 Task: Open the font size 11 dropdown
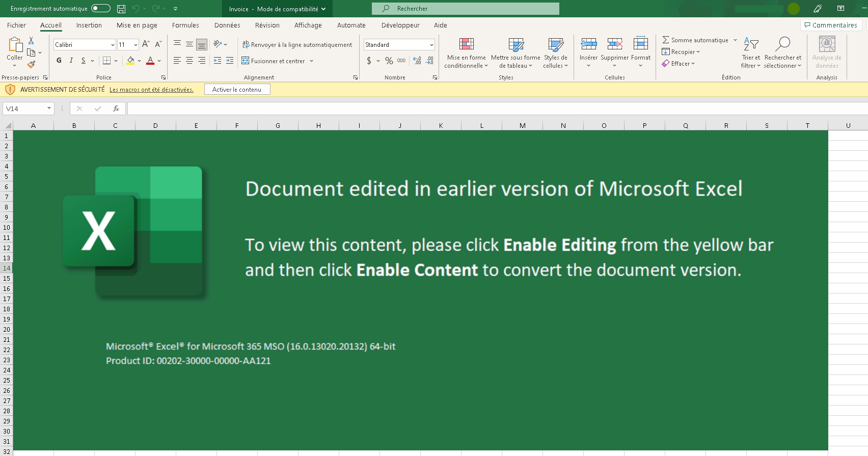tap(135, 45)
